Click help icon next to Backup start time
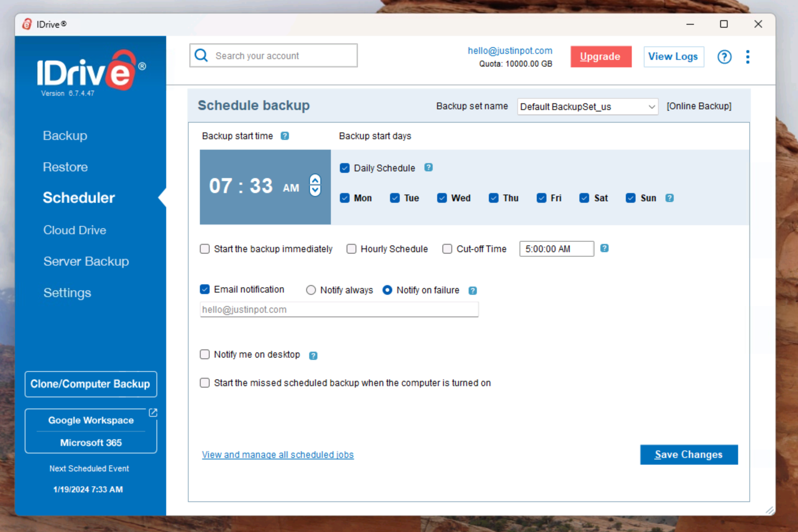This screenshot has width=798, height=532. pyautogui.click(x=285, y=136)
